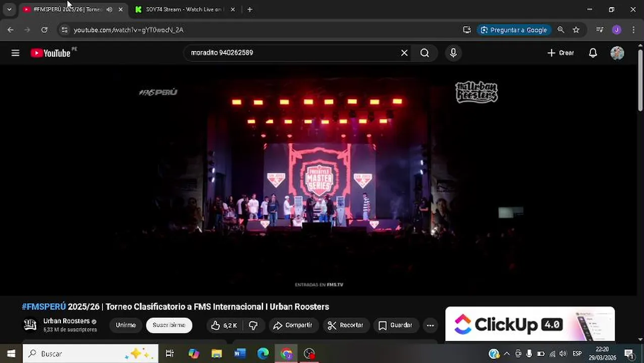
Task: Open the tab search dropdown arrow
Action: tap(9, 10)
